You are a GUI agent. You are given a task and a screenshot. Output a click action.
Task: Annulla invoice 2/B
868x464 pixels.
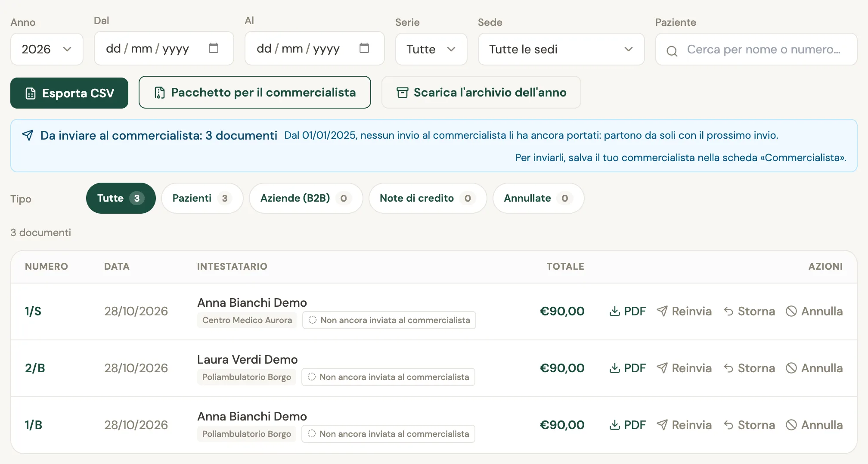(814, 368)
